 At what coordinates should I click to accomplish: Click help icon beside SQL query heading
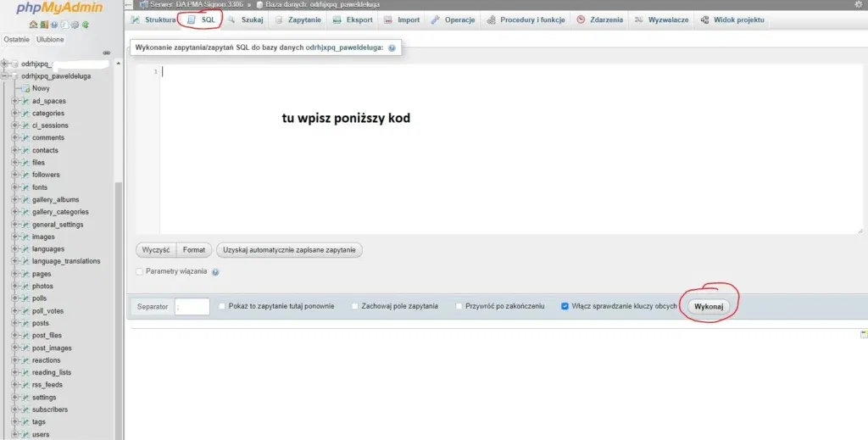(392, 49)
